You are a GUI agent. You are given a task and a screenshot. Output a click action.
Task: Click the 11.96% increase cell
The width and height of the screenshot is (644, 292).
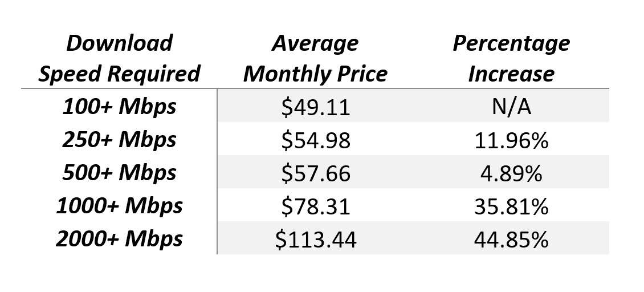[x=511, y=140]
